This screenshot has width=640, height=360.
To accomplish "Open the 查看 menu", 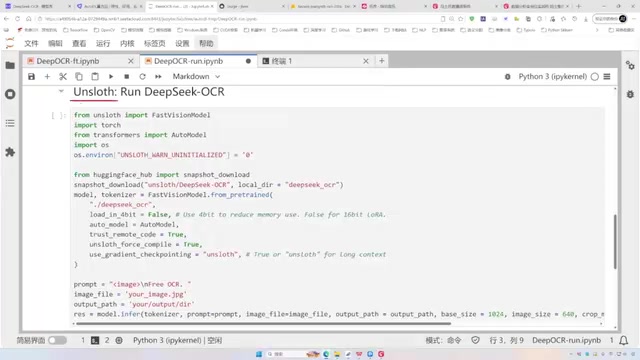I will click(x=79, y=43).
